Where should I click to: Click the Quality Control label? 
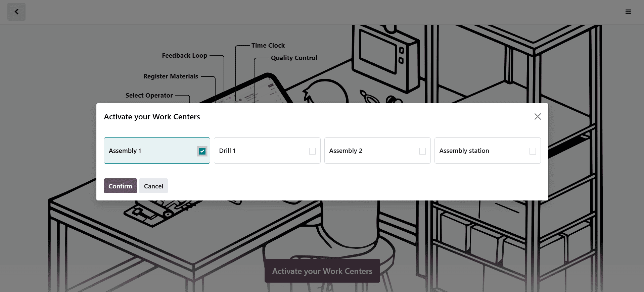tap(294, 58)
